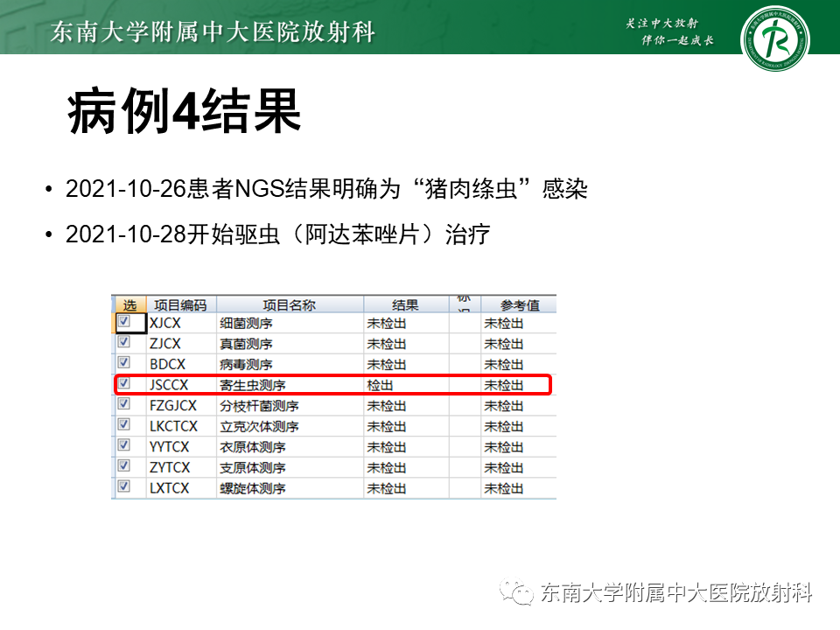The height and width of the screenshot is (630, 840).
Task: Click the 未检出 result in XJCX row
Action: (386, 323)
